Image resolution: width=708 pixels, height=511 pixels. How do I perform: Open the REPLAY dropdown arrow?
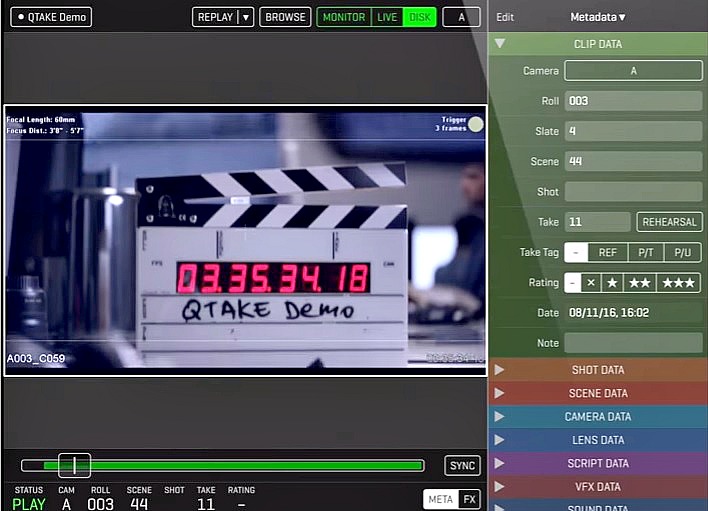[246, 17]
